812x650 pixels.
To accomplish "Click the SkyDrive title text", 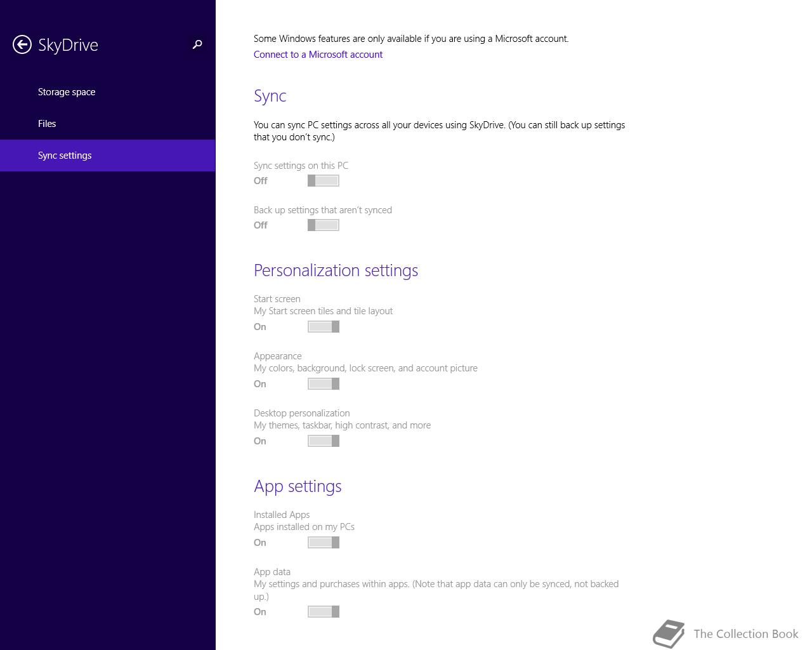I will pos(68,45).
